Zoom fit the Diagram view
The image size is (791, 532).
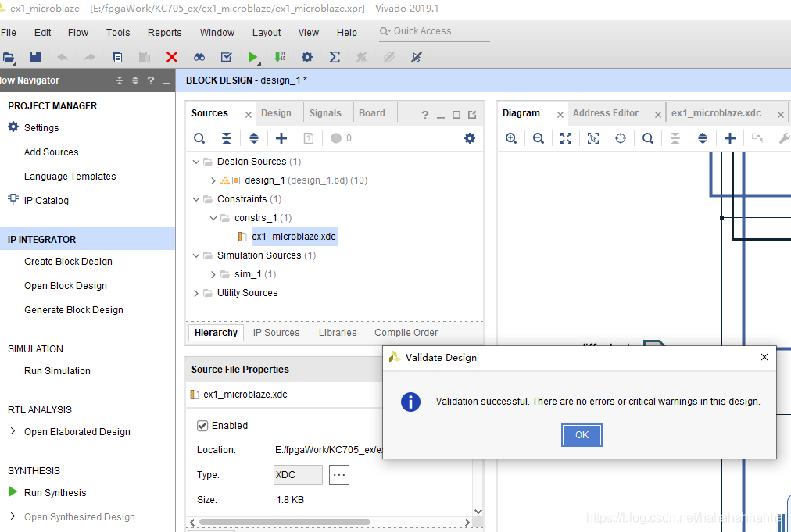click(x=566, y=138)
